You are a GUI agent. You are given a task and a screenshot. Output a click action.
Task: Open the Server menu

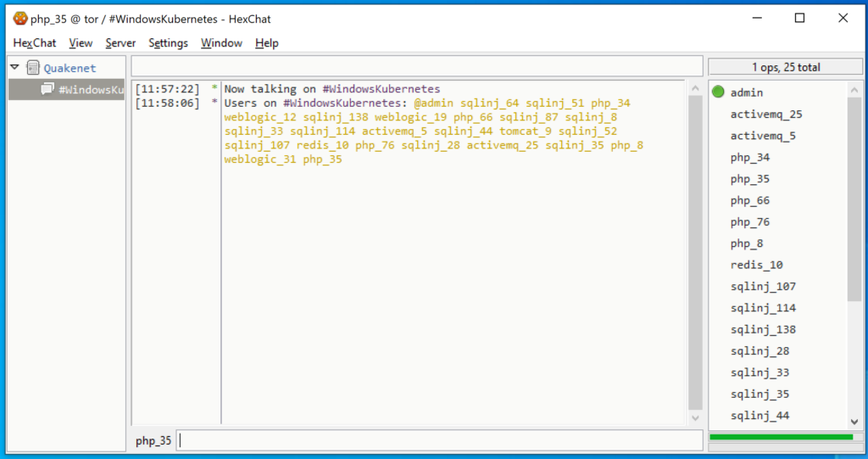[120, 43]
